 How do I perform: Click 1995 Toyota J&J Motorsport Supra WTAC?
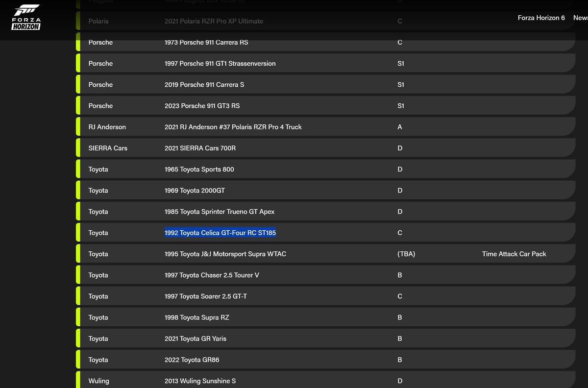coord(225,254)
